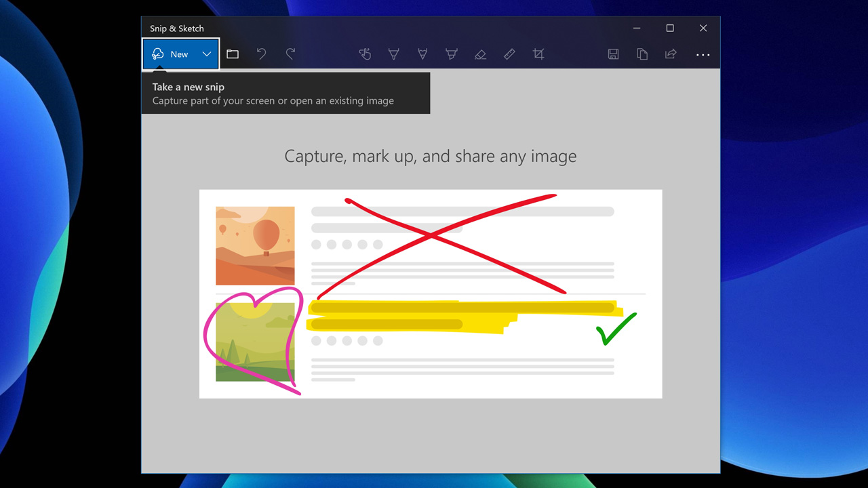
Task: Maximize the Snip & Sketch window
Action: pos(670,28)
